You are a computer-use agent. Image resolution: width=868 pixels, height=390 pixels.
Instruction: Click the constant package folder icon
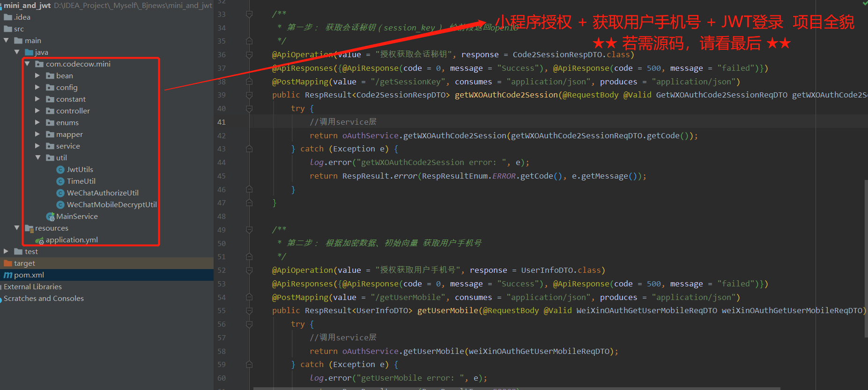(x=50, y=99)
